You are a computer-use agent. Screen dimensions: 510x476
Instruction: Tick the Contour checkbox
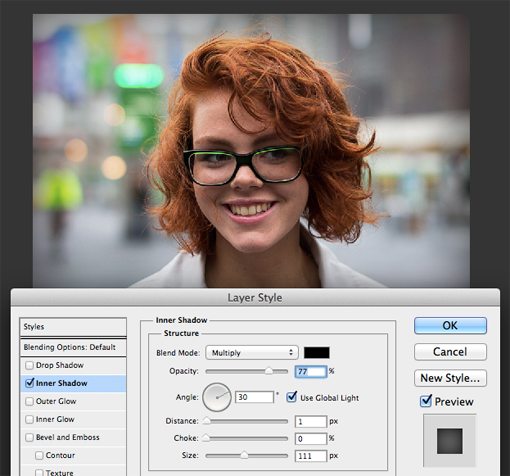(39, 455)
